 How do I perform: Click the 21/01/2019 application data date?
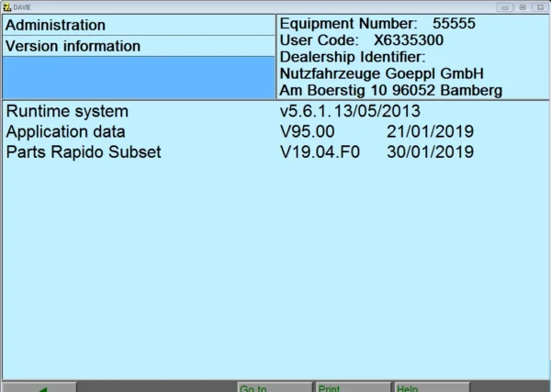pos(430,131)
